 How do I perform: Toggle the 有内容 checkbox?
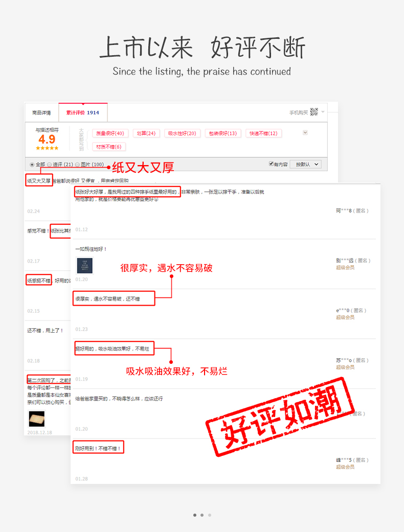point(271,164)
